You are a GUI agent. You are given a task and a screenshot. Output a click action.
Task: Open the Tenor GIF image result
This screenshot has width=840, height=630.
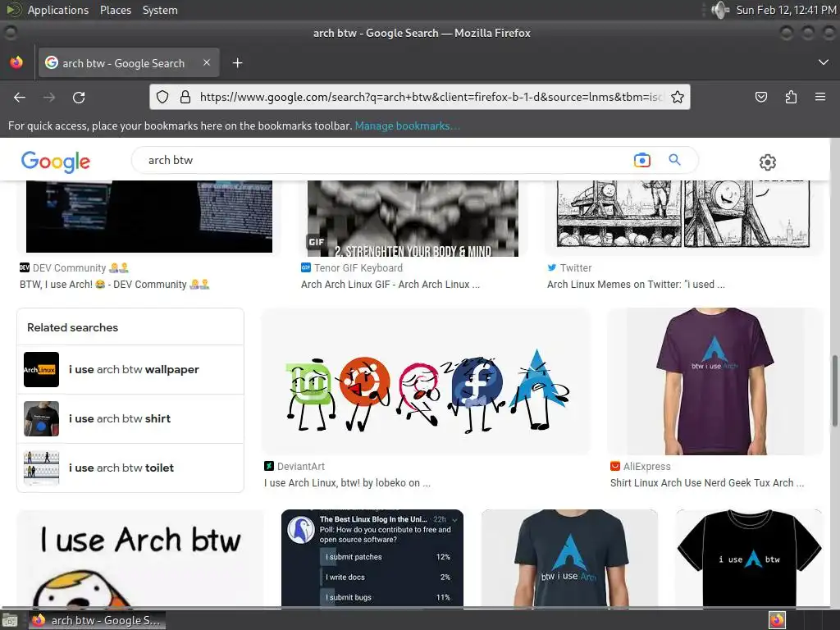pos(413,218)
